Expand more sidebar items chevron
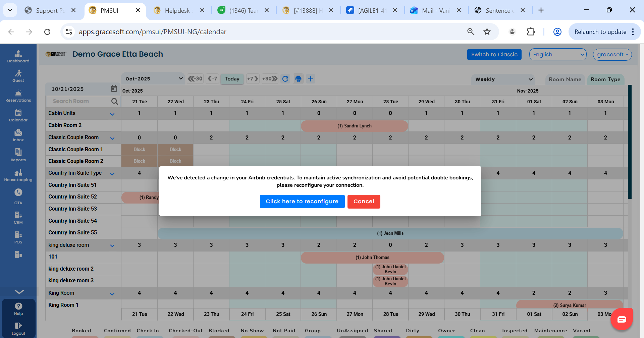This screenshot has width=644, height=338. coord(19,292)
